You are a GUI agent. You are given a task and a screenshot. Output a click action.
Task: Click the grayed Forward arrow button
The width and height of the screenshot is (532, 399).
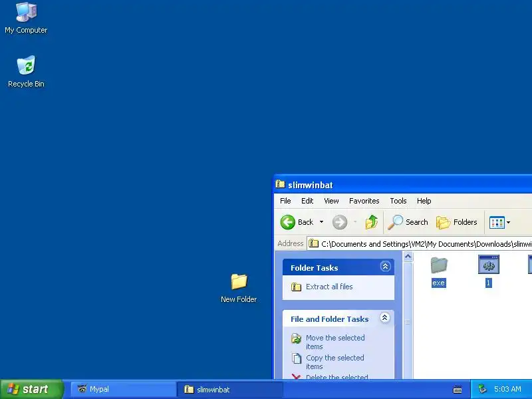[340, 222]
